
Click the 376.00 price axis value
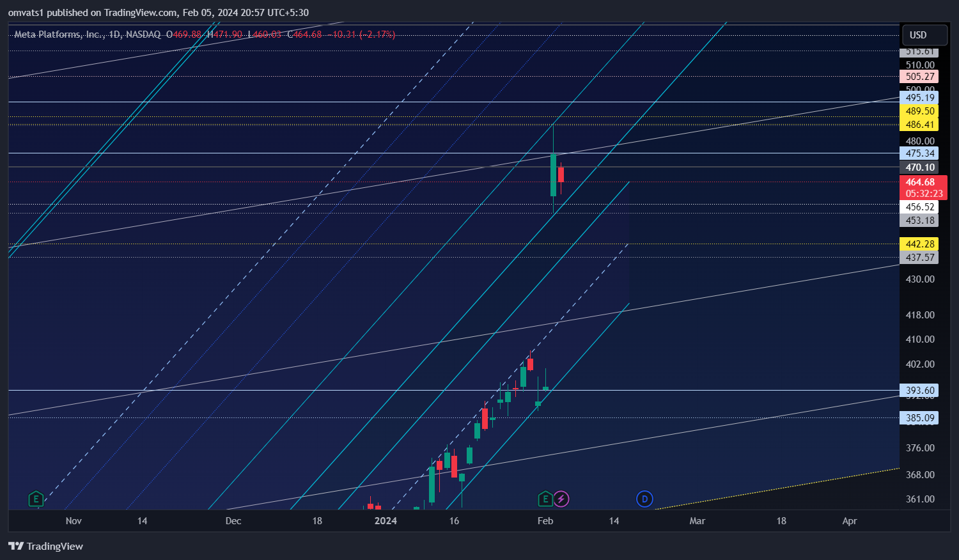(x=920, y=448)
